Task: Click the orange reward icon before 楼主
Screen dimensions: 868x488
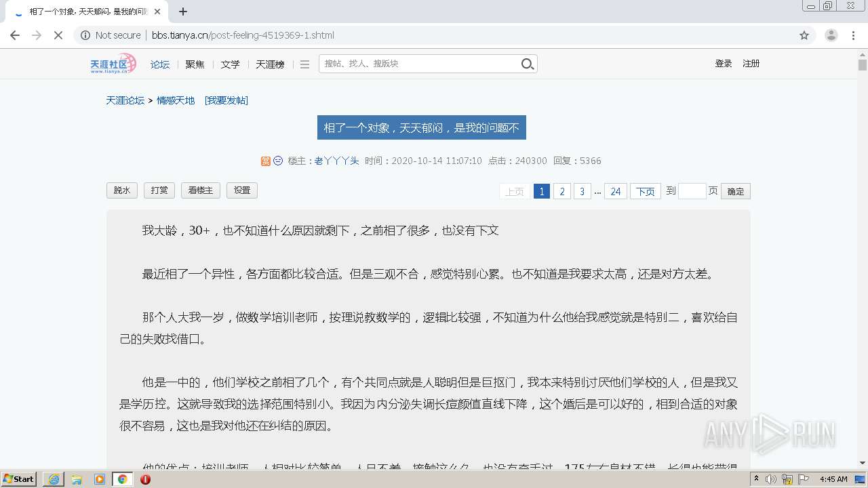Action: (x=266, y=161)
